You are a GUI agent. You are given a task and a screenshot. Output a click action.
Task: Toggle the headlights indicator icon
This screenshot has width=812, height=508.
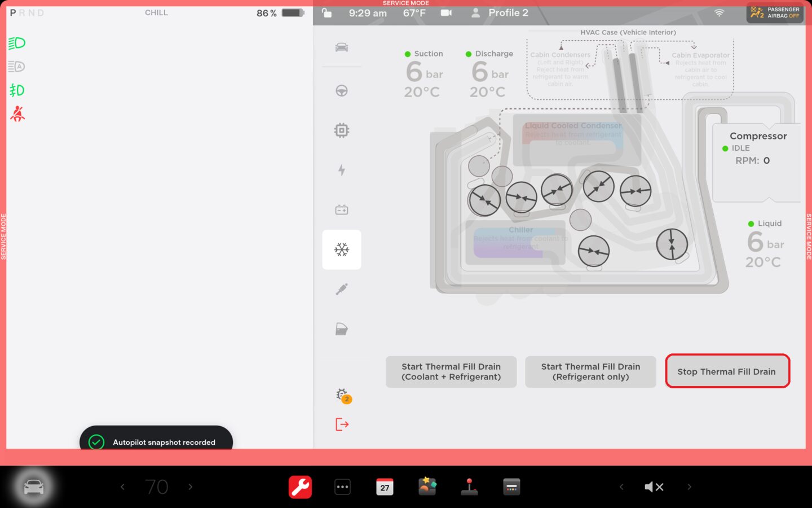17,43
